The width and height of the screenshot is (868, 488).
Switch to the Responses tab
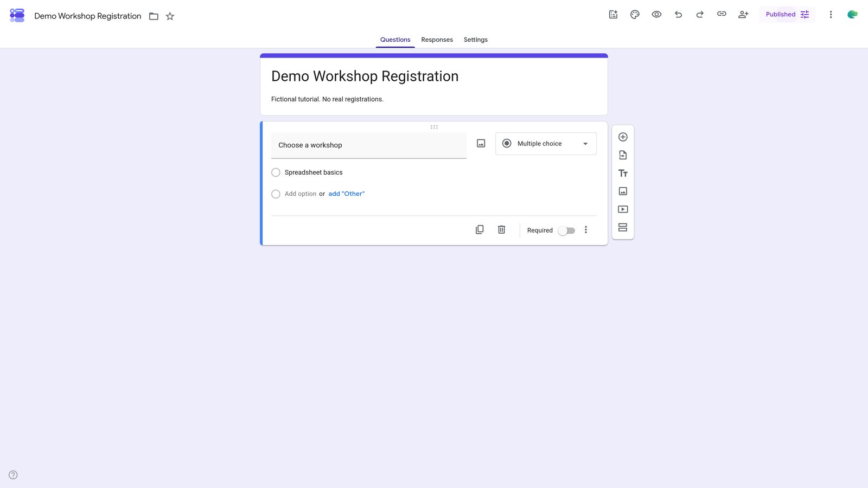pyautogui.click(x=437, y=40)
